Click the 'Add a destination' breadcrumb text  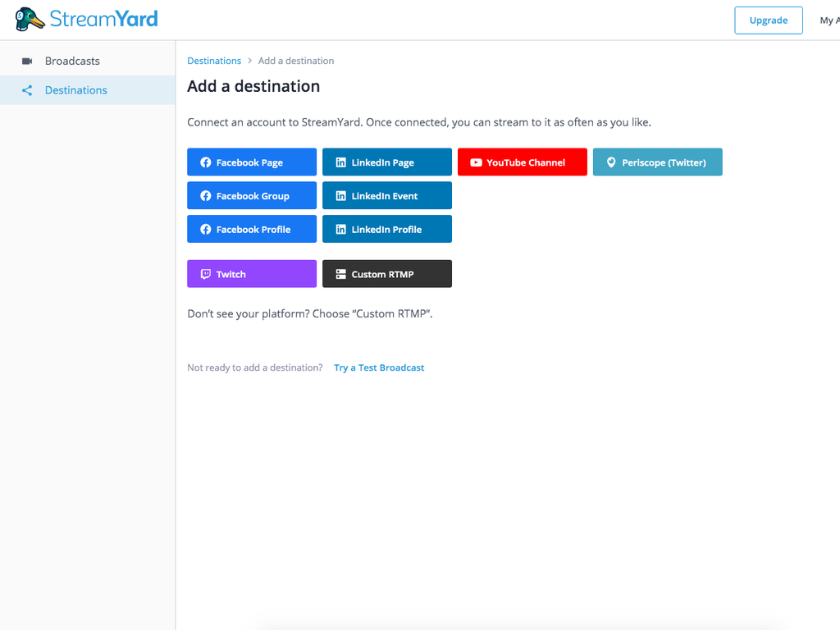click(x=296, y=61)
